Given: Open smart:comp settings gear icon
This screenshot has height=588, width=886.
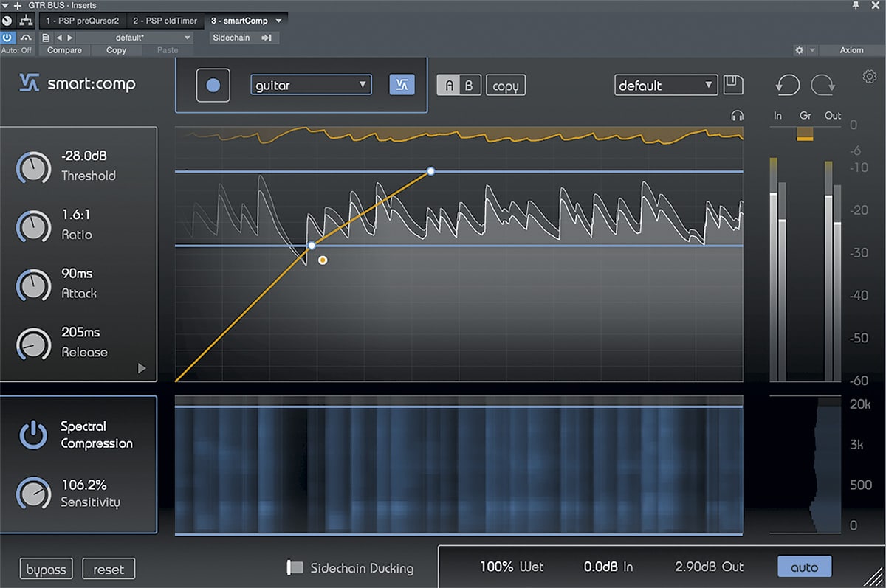Looking at the screenshot, I should [870, 76].
